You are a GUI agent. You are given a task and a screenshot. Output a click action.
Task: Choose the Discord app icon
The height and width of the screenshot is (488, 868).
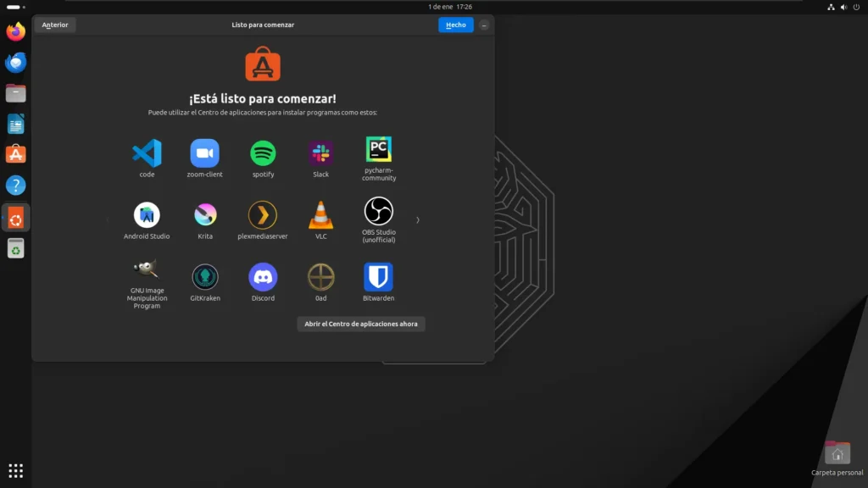coord(263,277)
